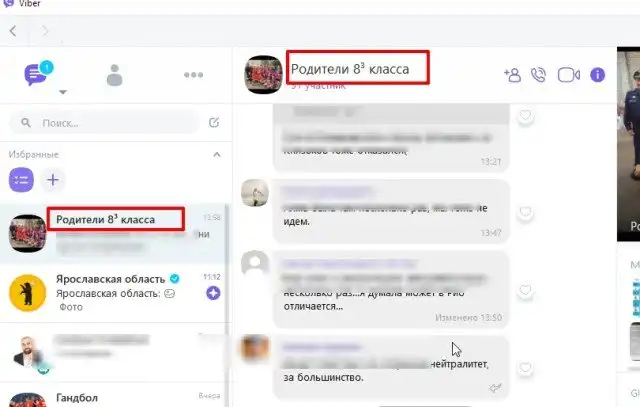
Task: Open the My Notes purple checklist icon
Action: [21, 180]
